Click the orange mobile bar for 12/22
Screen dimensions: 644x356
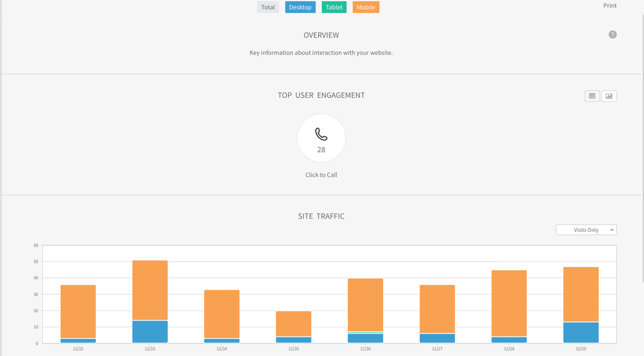(x=78, y=311)
